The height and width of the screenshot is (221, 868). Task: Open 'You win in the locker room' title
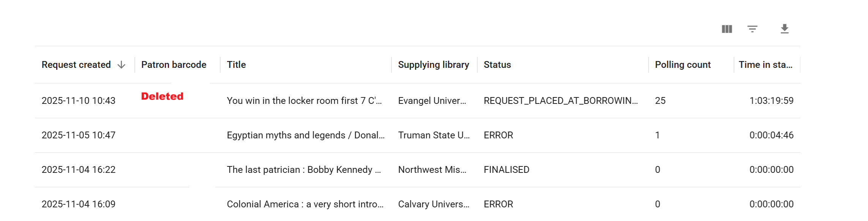pos(304,101)
